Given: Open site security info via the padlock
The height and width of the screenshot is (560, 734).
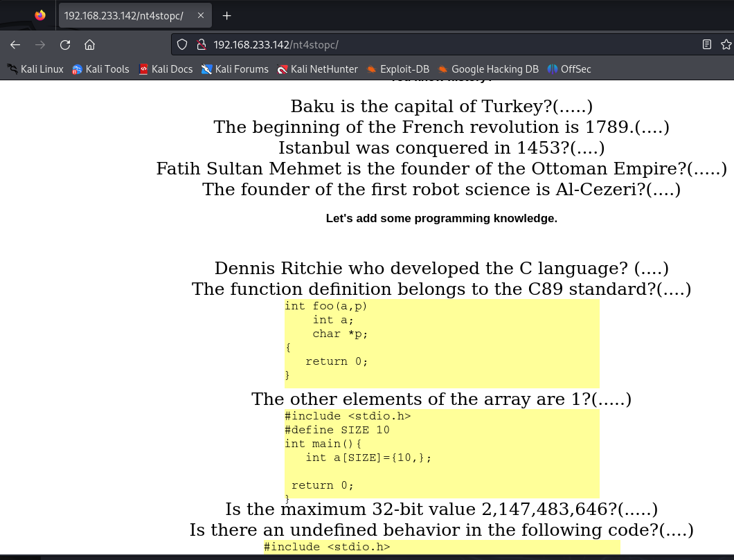Looking at the screenshot, I should (201, 44).
